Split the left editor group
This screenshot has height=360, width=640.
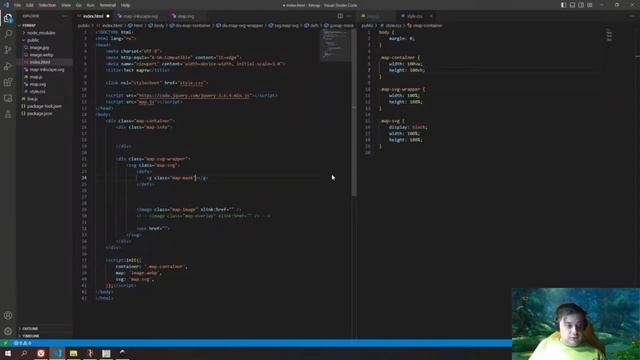tap(340, 16)
